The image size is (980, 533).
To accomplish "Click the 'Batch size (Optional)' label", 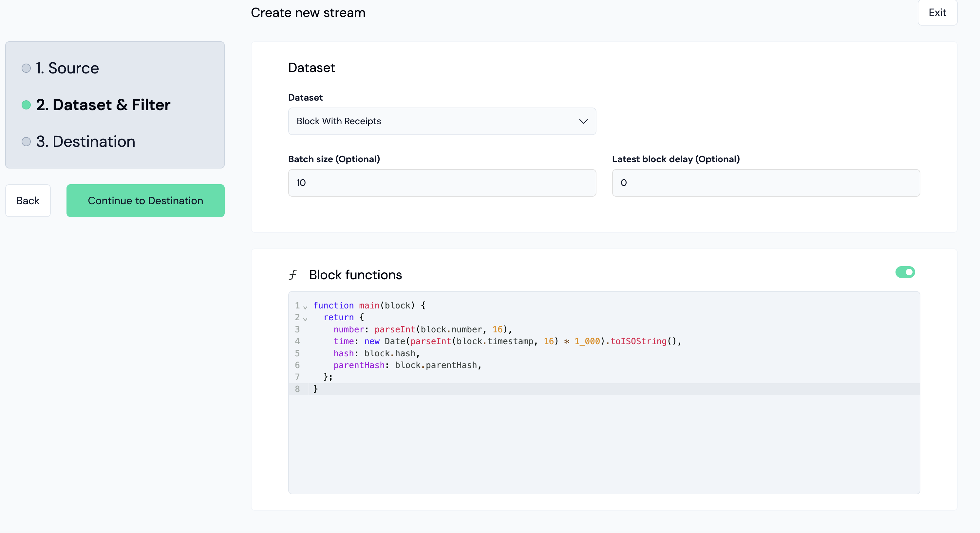I will point(334,159).
